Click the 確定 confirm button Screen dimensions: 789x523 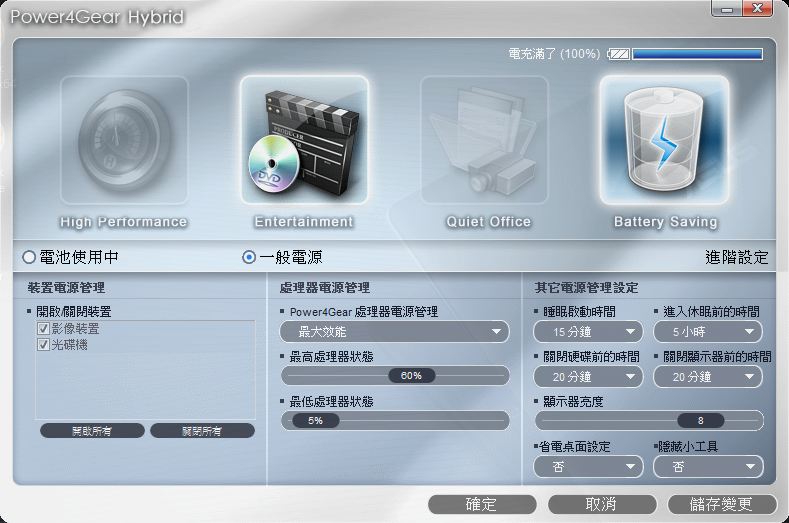pos(481,504)
